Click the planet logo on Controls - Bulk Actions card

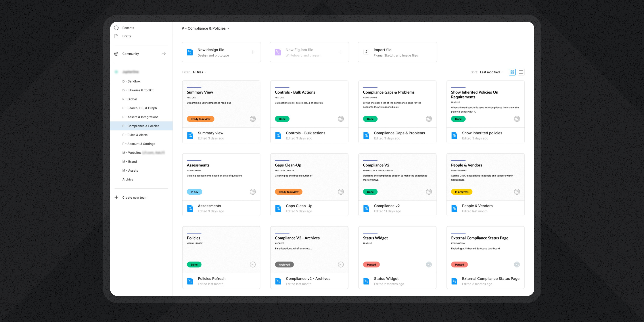point(341,119)
